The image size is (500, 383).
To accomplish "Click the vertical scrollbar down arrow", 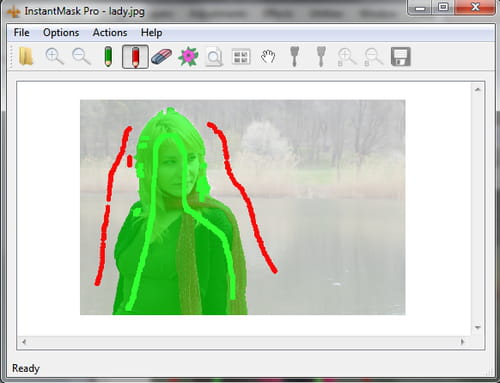I will (x=478, y=328).
